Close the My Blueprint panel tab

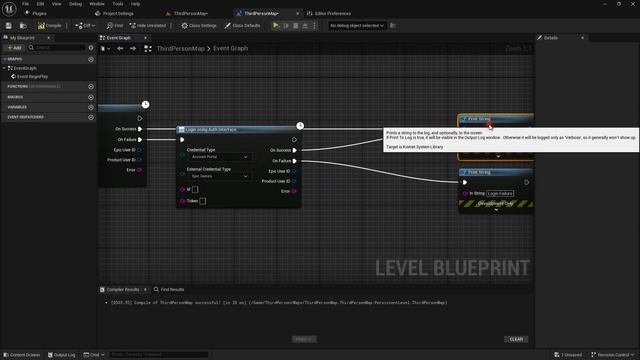(49, 38)
